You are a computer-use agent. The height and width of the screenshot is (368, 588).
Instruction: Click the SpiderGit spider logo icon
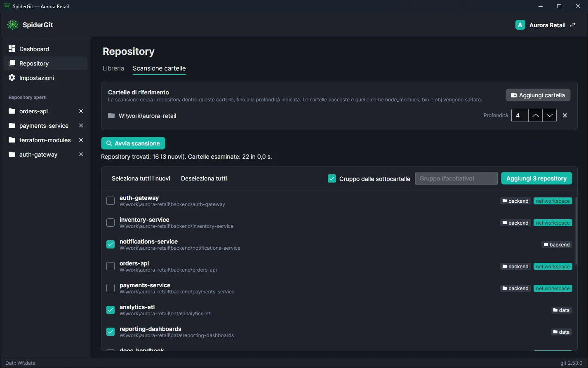[13, 25]
